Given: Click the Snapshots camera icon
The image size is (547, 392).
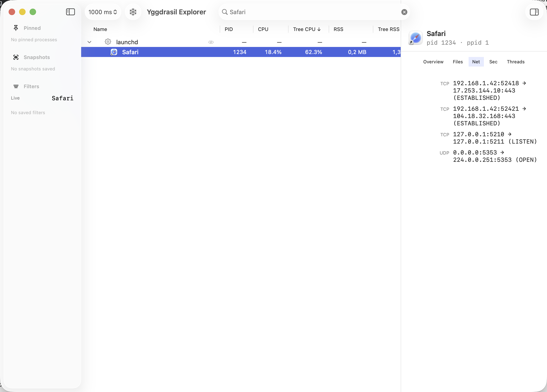Looking at the screenshot, I should 16,57.
